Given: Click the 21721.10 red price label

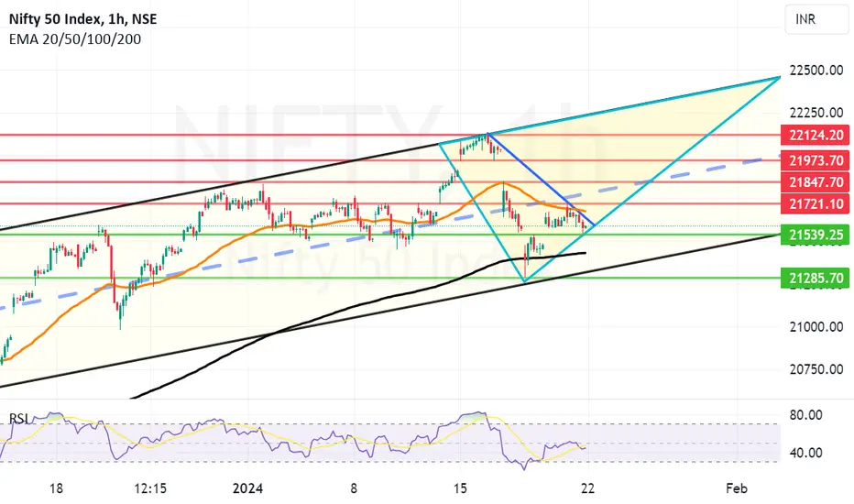Looking at the screenshot, I should click(815, 203).
